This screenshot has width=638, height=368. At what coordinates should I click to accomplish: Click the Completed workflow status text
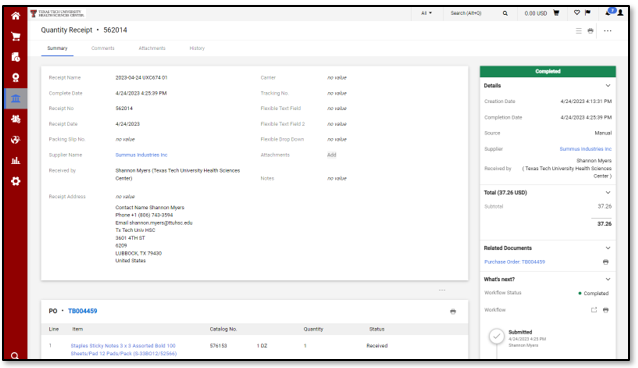pyautogui.click(x=596, y=294)
